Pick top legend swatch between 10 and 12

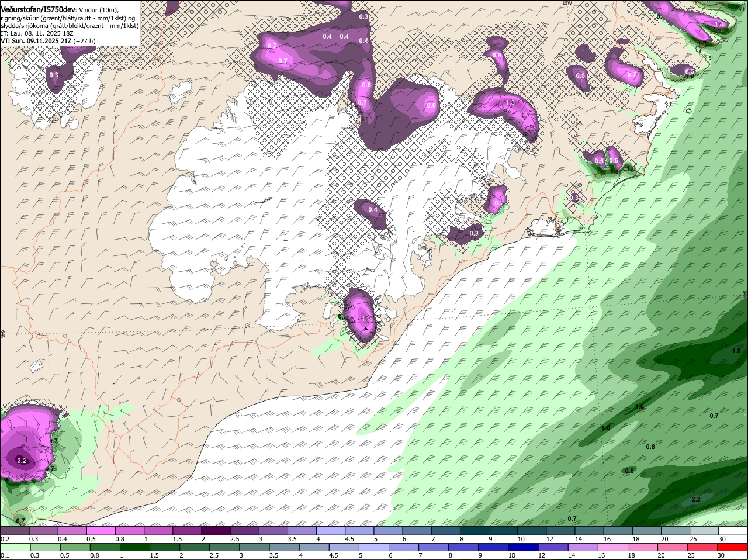[x=532, y=531]
